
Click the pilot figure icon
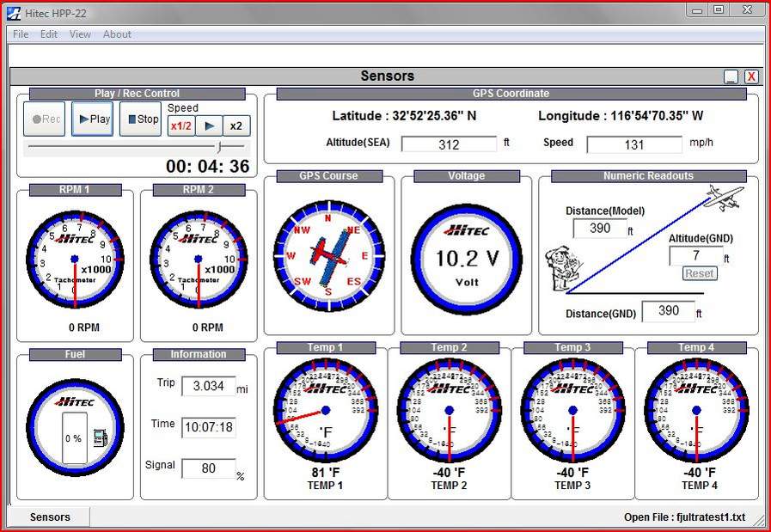pos(563,268)
